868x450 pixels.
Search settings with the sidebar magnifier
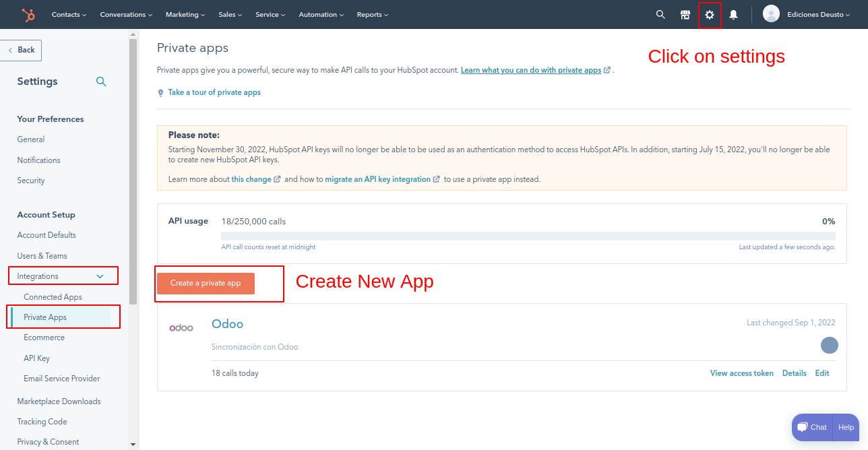tap(101, 82)
